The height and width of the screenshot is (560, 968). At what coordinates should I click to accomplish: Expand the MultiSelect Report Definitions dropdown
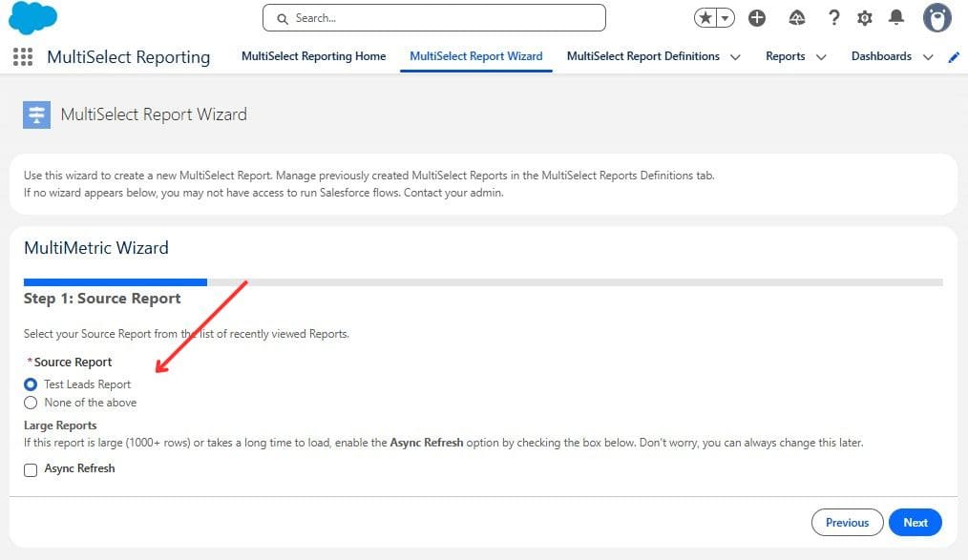pyautogui.click(x=735, y=56)
